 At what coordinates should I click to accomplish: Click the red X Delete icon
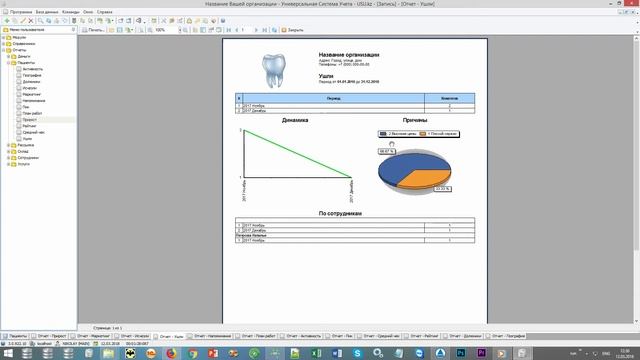(x=31, y=20)
